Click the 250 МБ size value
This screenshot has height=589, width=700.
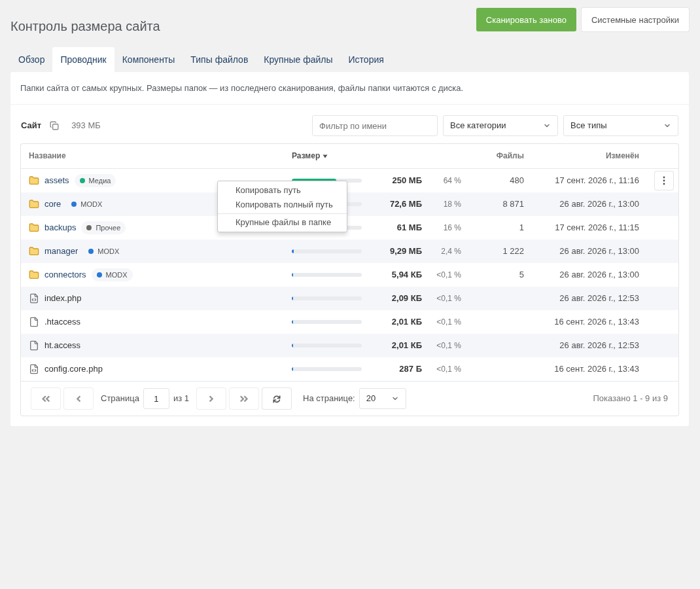pos(407,181)
